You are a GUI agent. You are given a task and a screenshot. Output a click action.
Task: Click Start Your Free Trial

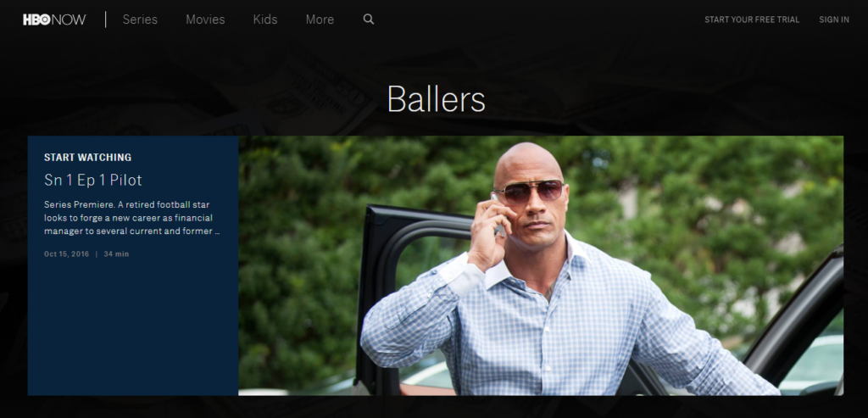(x=752, y=20)
